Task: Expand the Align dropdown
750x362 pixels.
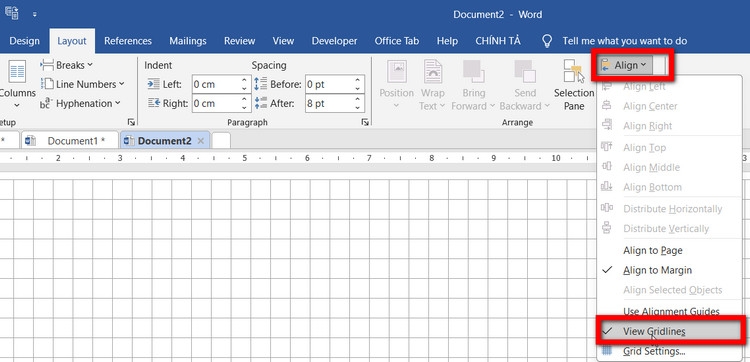Action: coord(626,65)
